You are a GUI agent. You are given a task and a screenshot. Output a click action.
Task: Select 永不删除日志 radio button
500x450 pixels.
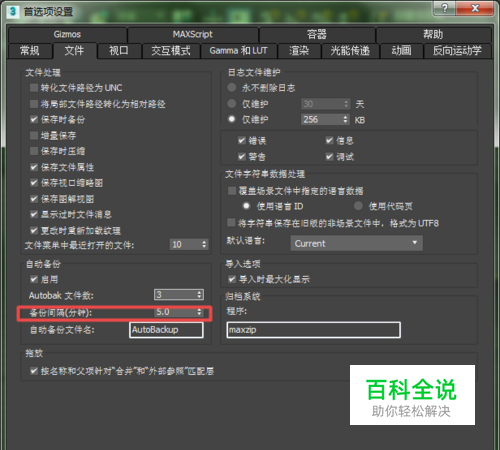tap(232, 88)
